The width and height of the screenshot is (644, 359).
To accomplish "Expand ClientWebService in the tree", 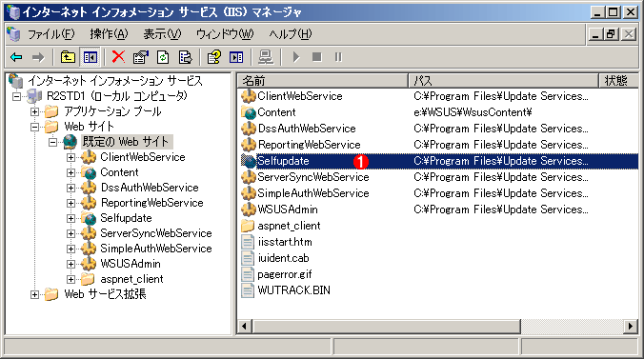I will (x=70, y=157).
